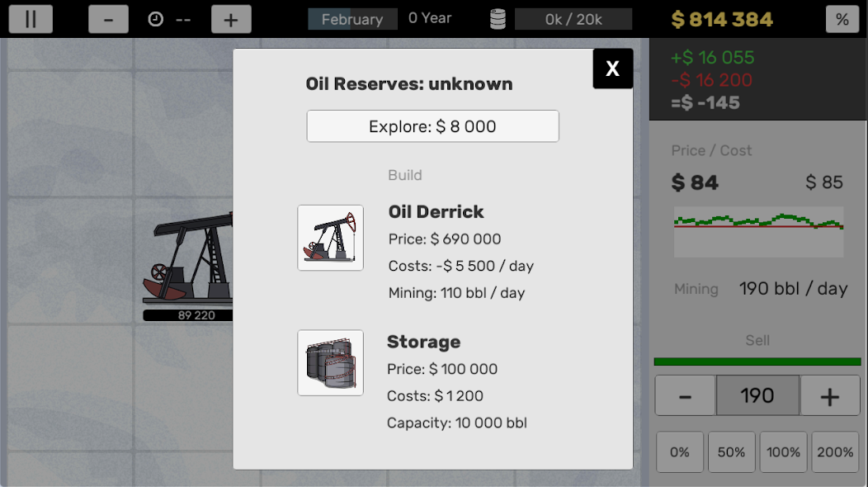The width and height of the screenshot is (868, 487).
Task: Click the 0k/20k storage display
Action: tap(573, 19)
